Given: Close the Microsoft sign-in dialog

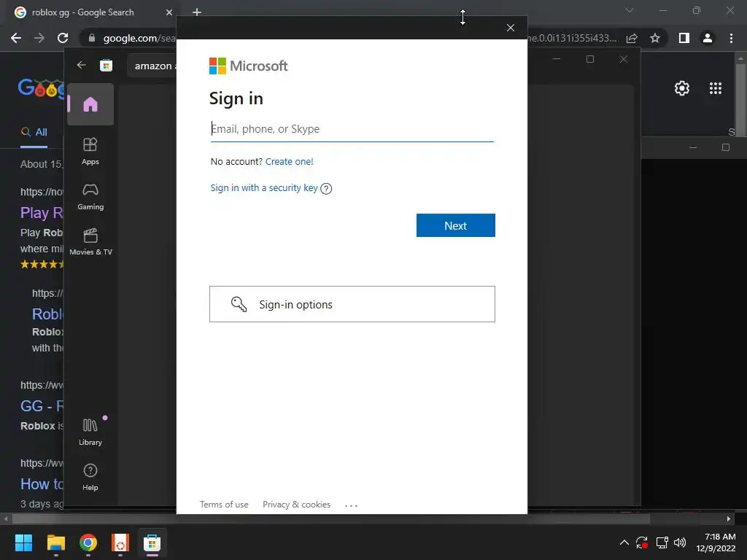Looking at the screenshot, I should [x=510, y=28].
